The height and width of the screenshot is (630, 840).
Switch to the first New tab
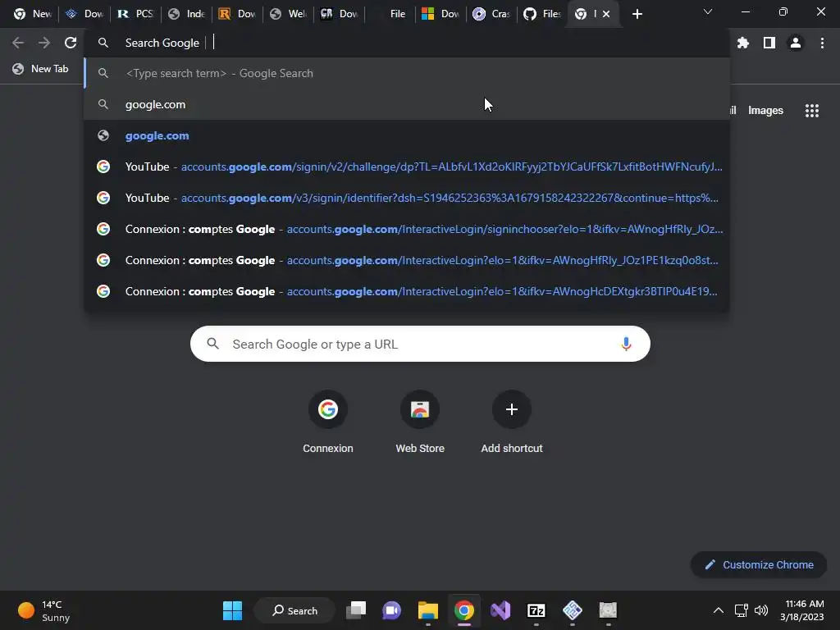pyautogui.click(x=33, y=14)
